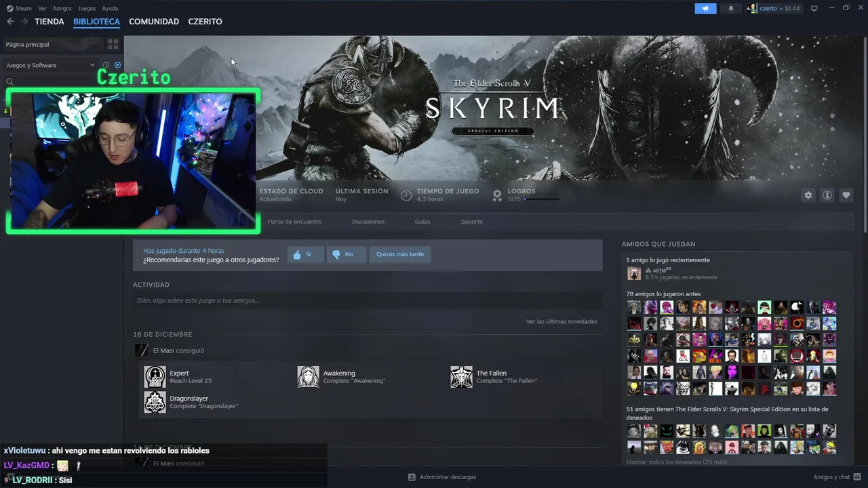
Task: Click 'AMIGOS QUE JUEGAN' heading
Action: [x=658, y=244]
